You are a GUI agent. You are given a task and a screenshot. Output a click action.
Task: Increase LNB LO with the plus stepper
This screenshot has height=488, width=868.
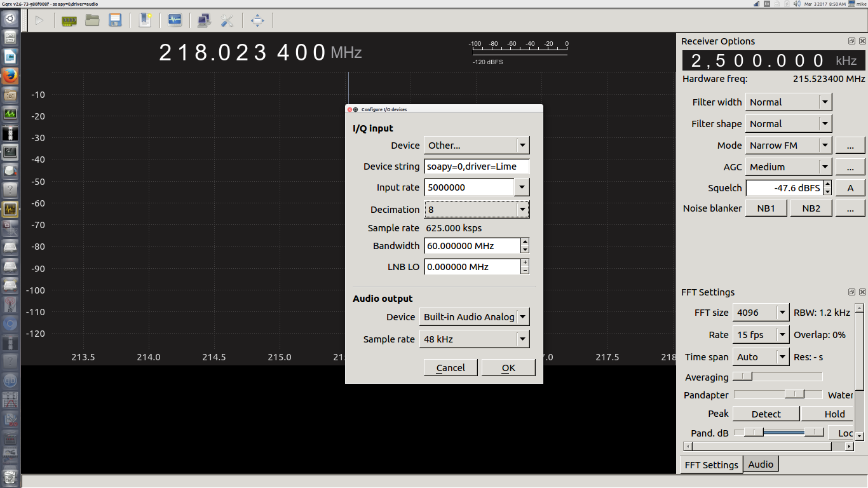point(525,263)
